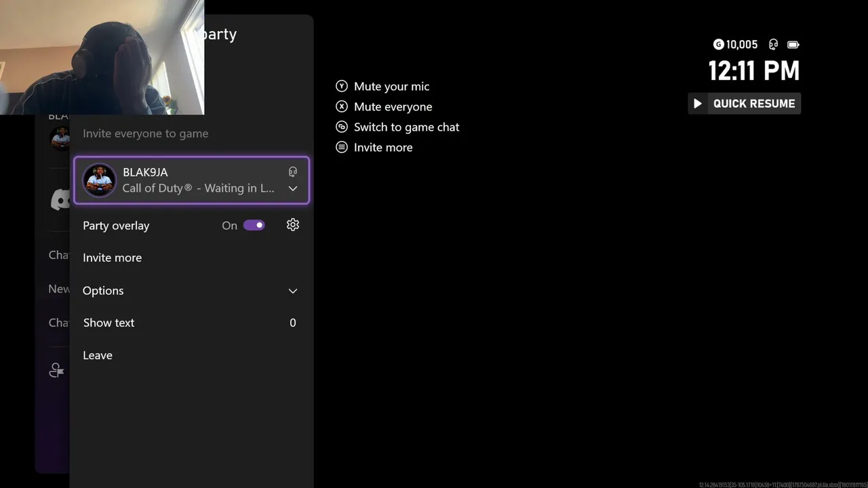The height and width of the screenshot is (488, 868).
Task: Select BLAK9JA's profile avatar in the party list
Action: 99,180
